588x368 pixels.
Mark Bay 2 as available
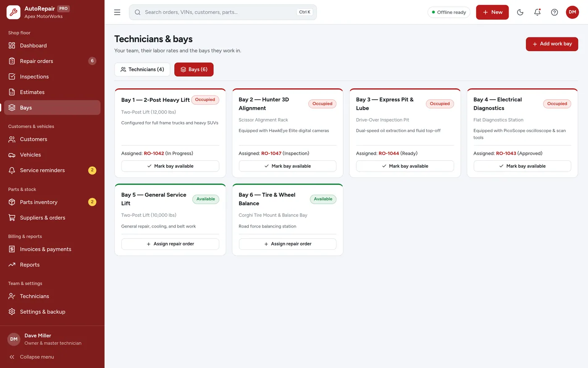click(x=288, y=166)
